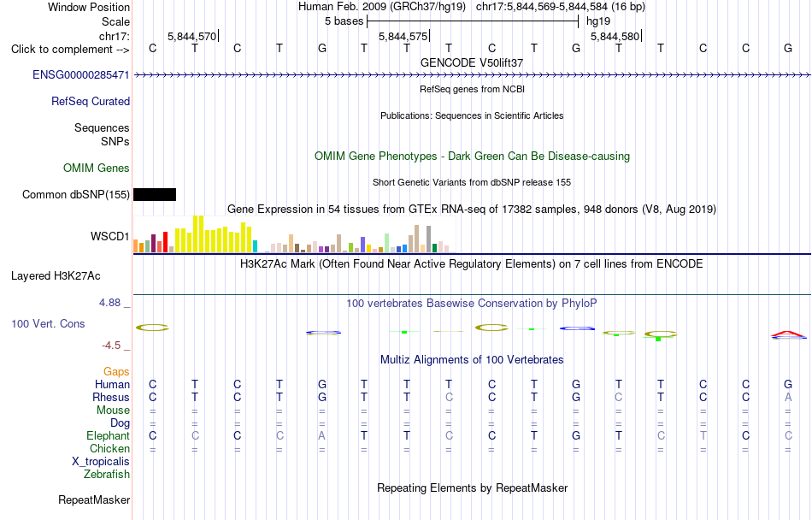Click the ENSG00000285471 gene label

click(81, 75)
